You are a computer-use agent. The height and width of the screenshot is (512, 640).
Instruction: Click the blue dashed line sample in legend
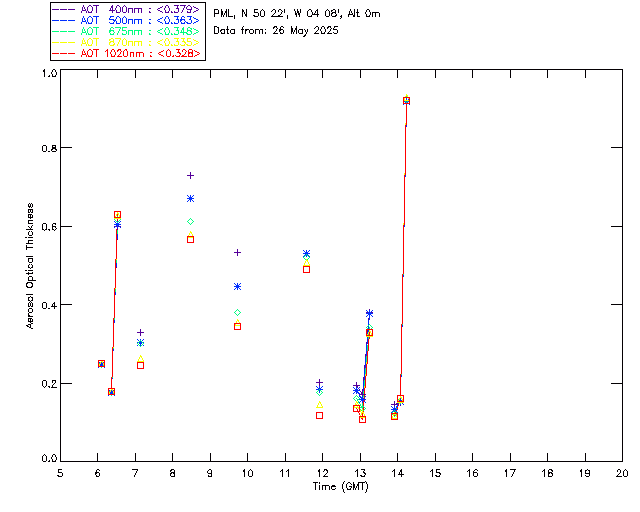tap(64, 20)
